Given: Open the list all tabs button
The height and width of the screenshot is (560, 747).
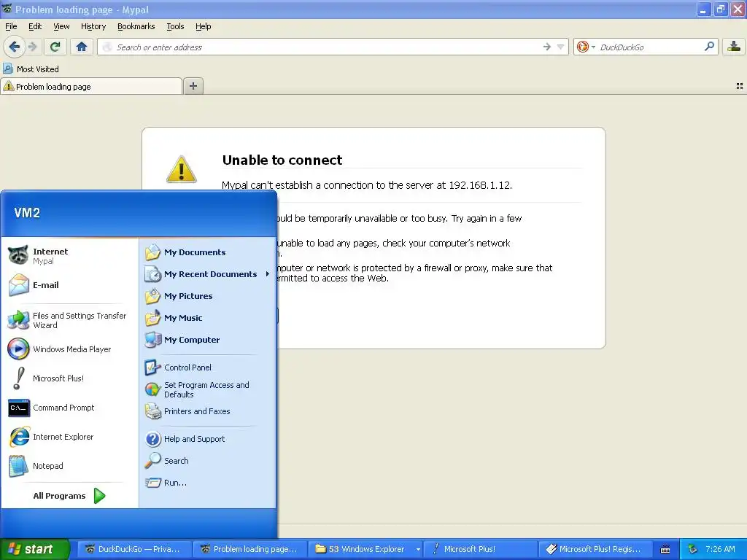Looking at the screenshot, I should [740, 86].
